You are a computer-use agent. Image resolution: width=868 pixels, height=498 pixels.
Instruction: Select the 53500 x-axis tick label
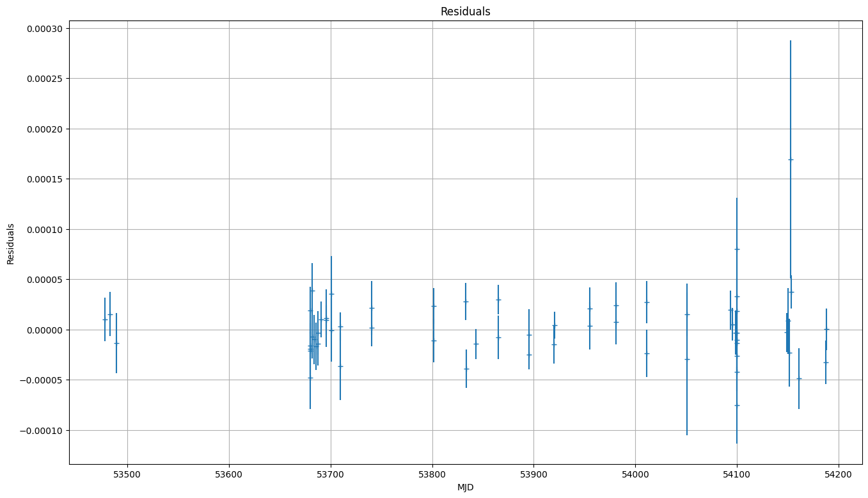(127, 474)
